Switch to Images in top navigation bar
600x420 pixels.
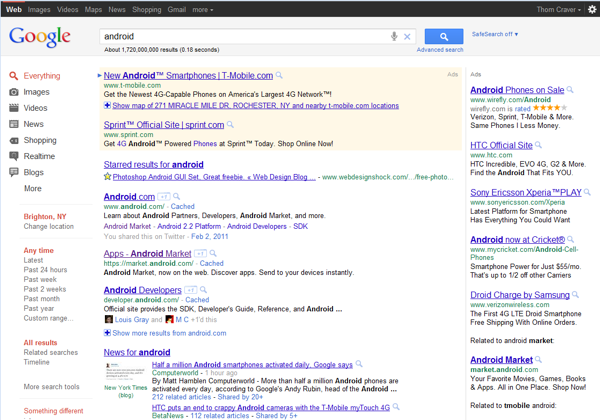tap(39, 10)
